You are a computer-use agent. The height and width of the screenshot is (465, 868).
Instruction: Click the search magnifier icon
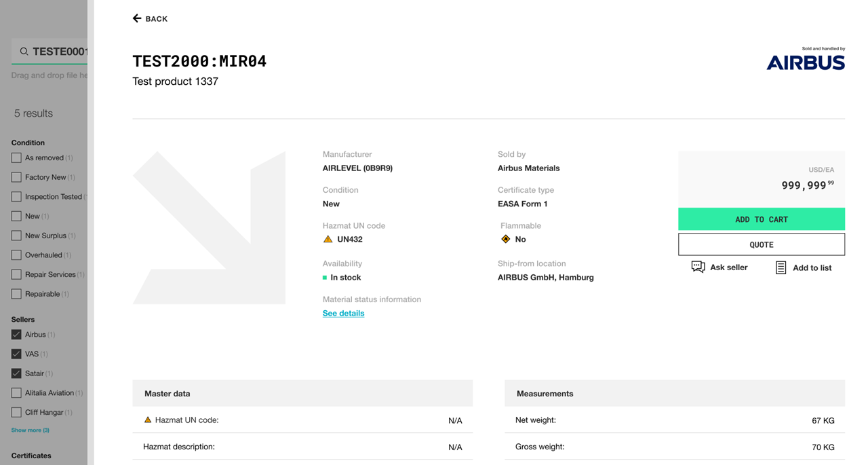pyautogui.click(x=24, y=52)
